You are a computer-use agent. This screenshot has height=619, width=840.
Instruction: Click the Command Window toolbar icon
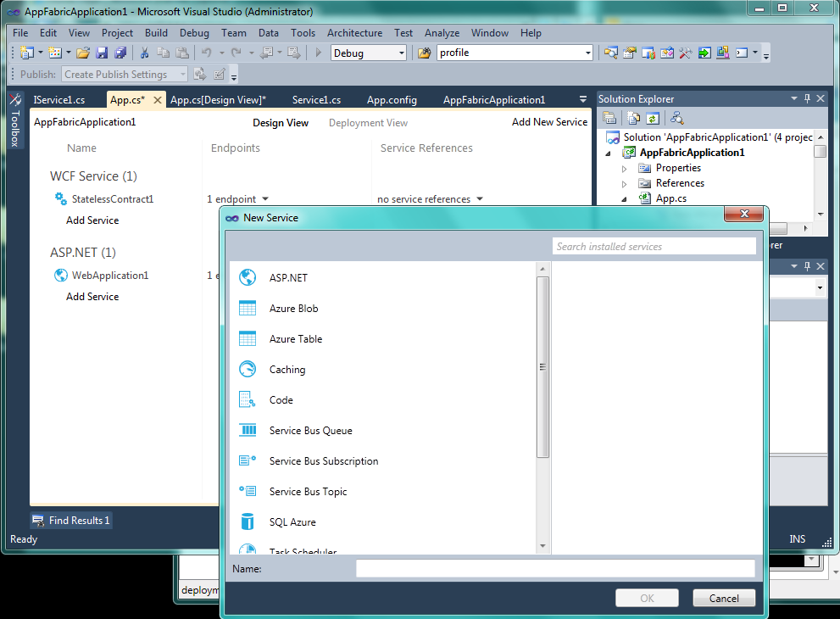[x=742, y=53]
